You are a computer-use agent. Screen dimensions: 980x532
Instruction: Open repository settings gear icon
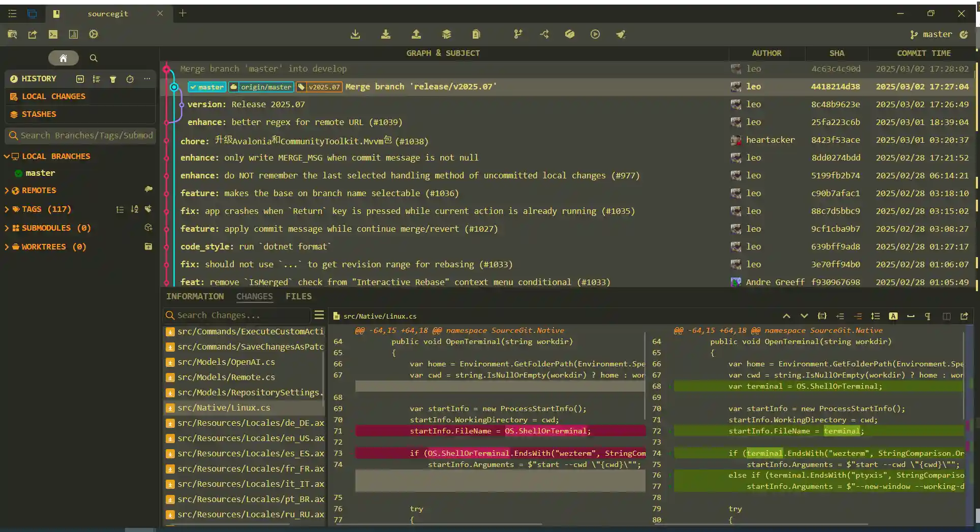point(94,34)
